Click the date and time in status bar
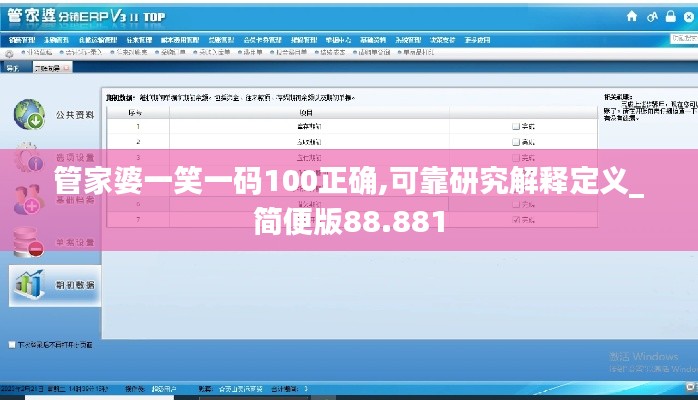Screen dimensions: 698x400 tap(54, 389)
